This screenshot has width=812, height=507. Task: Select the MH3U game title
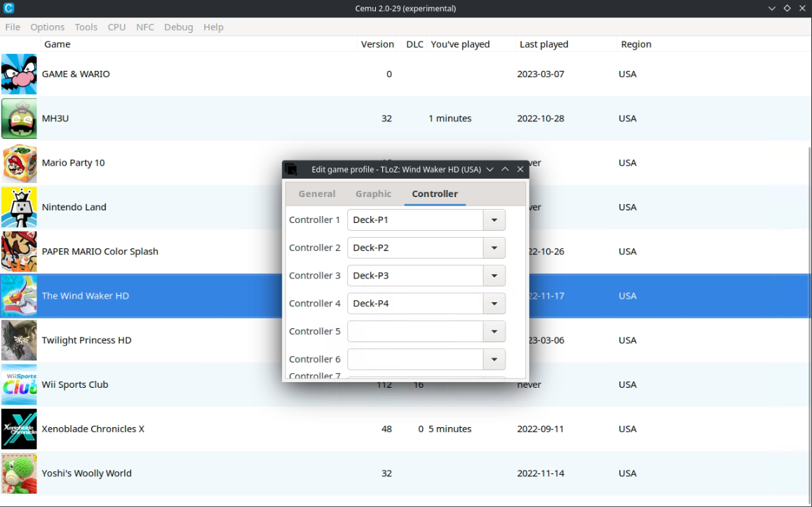[55, 119]
